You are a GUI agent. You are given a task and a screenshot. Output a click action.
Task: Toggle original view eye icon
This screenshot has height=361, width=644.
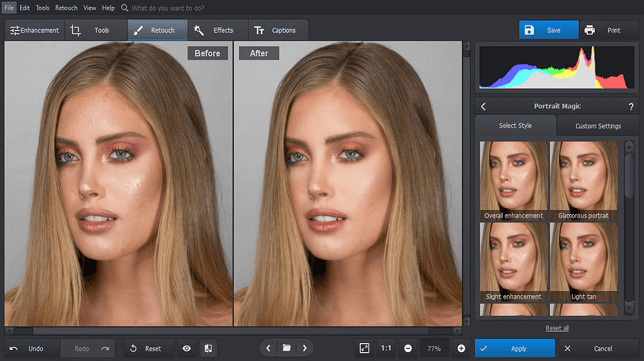point(186,349)
